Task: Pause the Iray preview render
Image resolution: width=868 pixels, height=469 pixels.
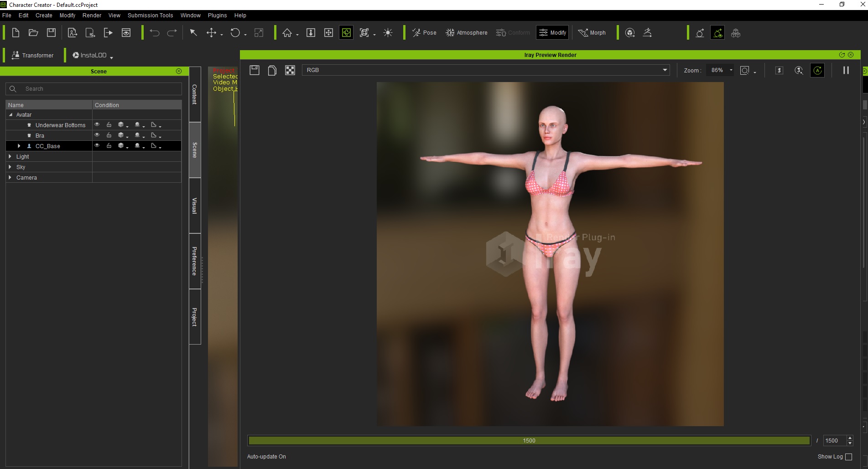Action: pyautogui.click(x=846, y=70)
